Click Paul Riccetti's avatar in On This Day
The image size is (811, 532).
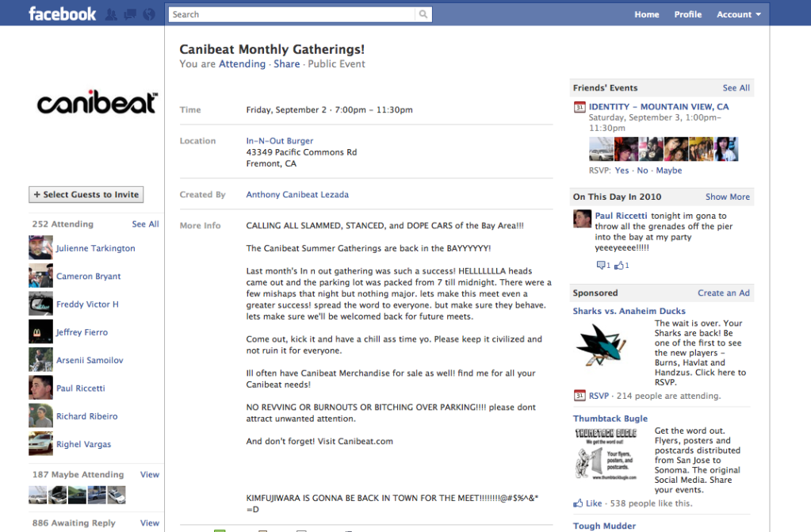pos(582,218)
